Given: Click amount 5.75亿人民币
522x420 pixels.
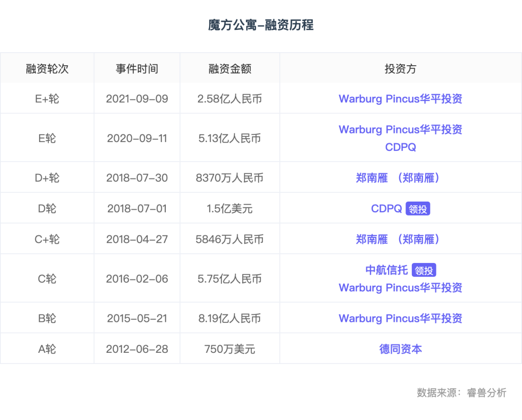Looking at the screenshot, I should [x=230, y=279].
